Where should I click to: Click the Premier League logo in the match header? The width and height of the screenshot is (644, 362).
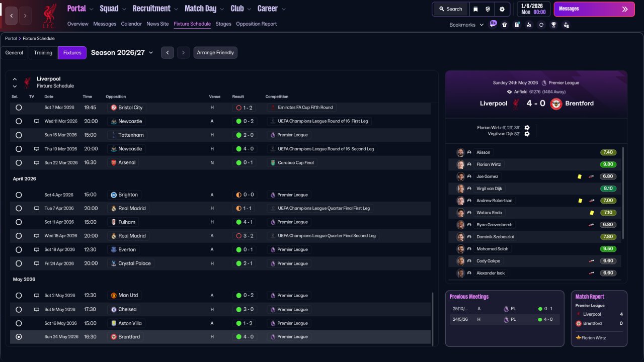[x=544, y=83]
